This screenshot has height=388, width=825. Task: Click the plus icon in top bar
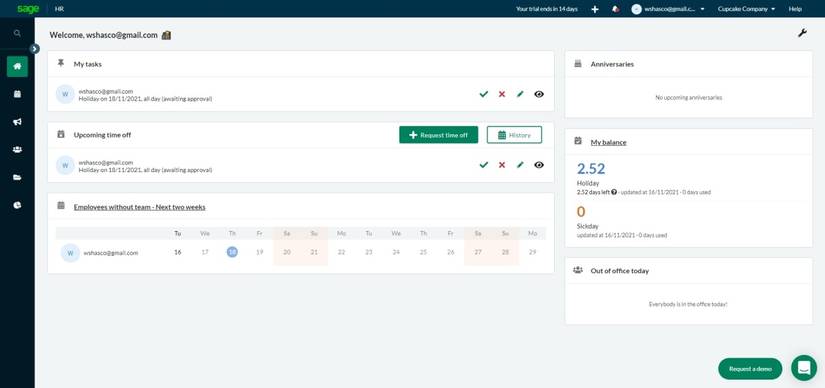pos(595,9)
